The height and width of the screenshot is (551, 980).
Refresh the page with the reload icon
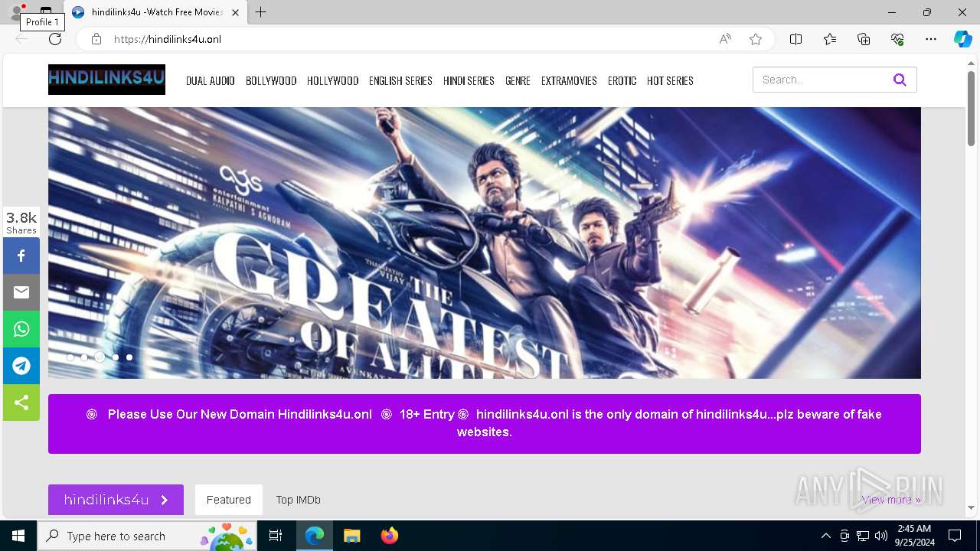click(x=55, y=39)
